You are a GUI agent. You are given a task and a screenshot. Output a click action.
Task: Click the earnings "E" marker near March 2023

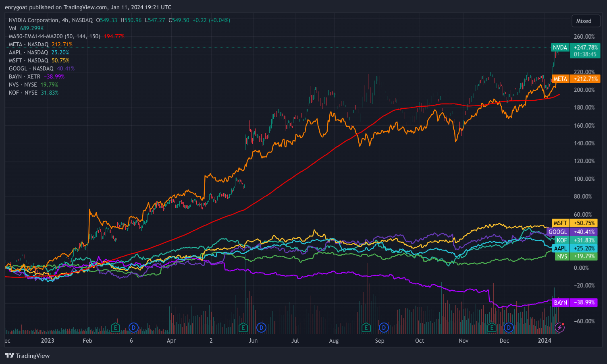(115, 328)
